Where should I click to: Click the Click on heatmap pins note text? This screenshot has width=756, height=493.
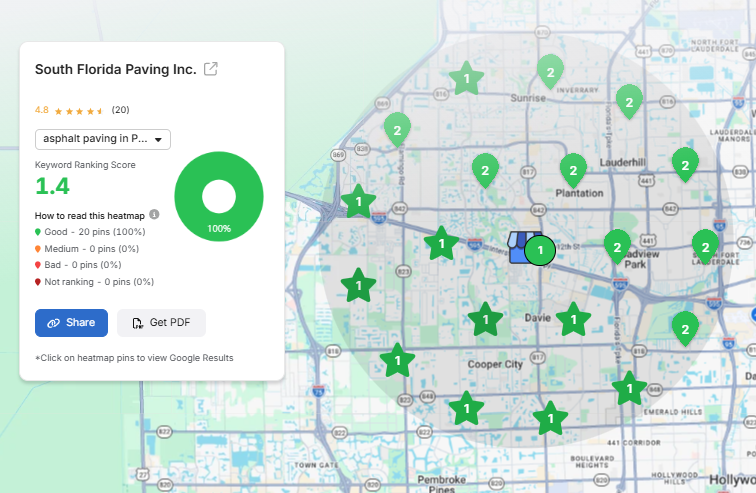pos(134,358)
